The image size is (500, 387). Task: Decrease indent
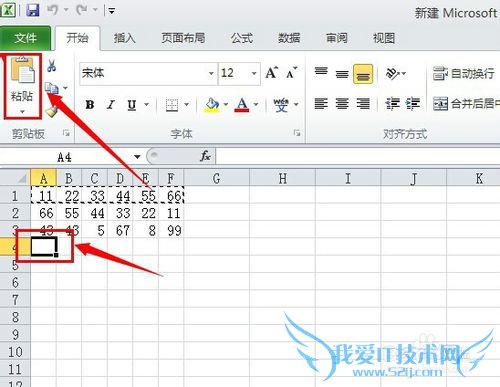392,104
